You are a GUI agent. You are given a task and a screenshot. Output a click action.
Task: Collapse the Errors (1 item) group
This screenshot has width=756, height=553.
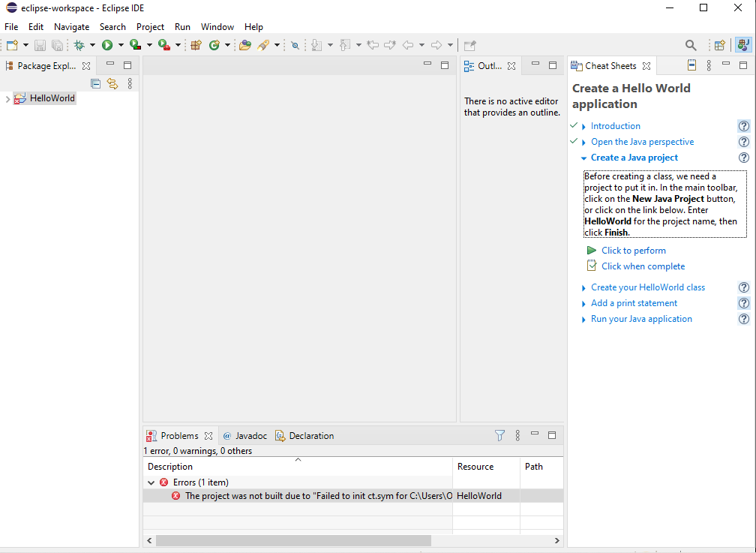coord(151,482)
